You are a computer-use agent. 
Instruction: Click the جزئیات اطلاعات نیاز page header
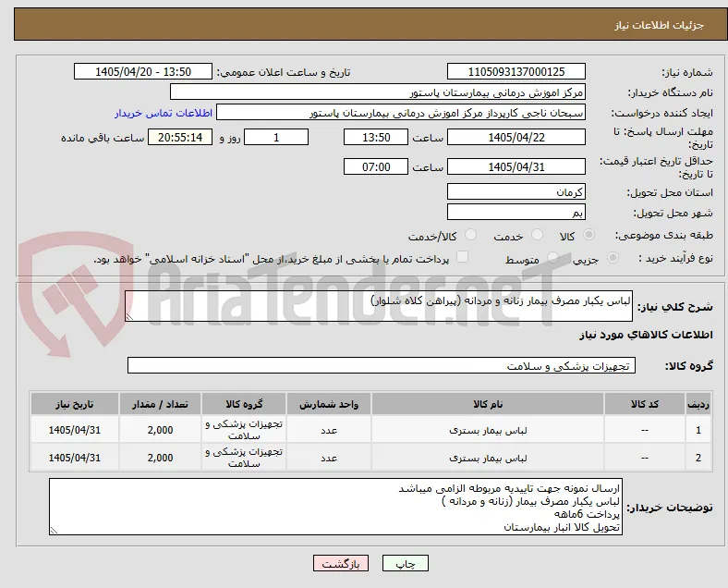pos(660,25)
